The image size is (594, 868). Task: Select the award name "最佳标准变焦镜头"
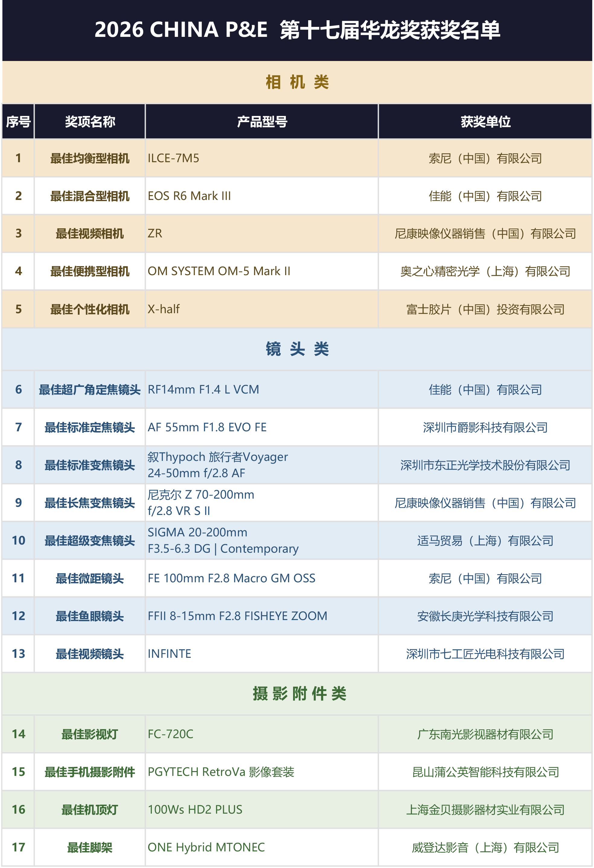[90, 465]
